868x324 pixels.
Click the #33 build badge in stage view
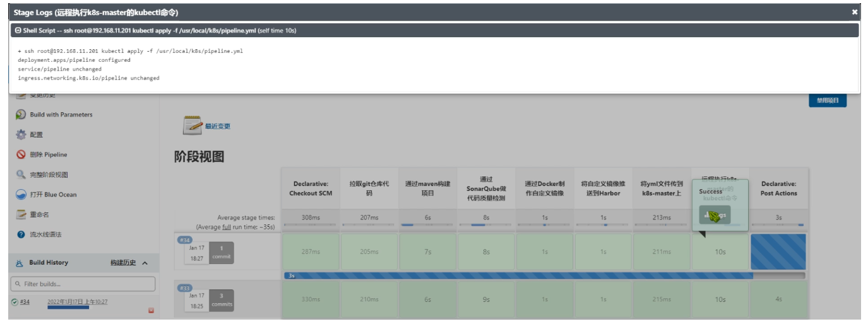(185, 288)
